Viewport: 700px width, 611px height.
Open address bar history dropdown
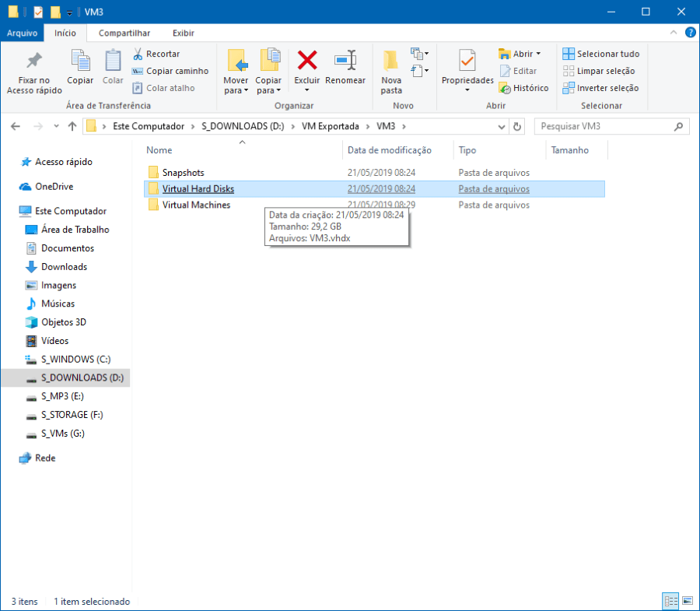(502, 126)
